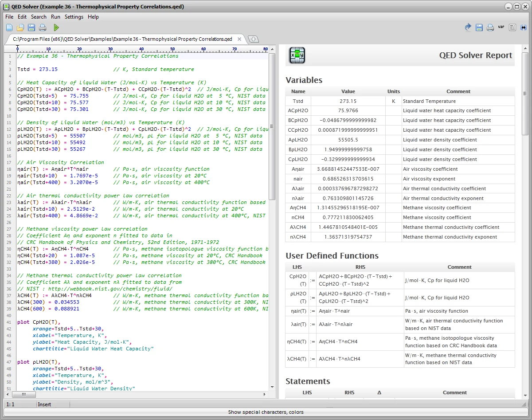Print the report using the right printer icon
The width and height of the screenshot is (532, 420).
[490, 27]
